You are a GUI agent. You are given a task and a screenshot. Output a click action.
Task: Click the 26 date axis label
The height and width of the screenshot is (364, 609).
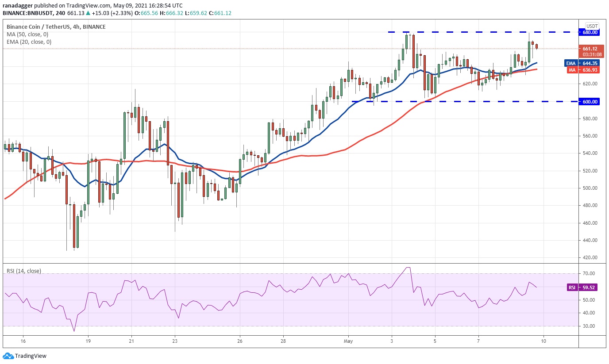[x=239, y=341]
